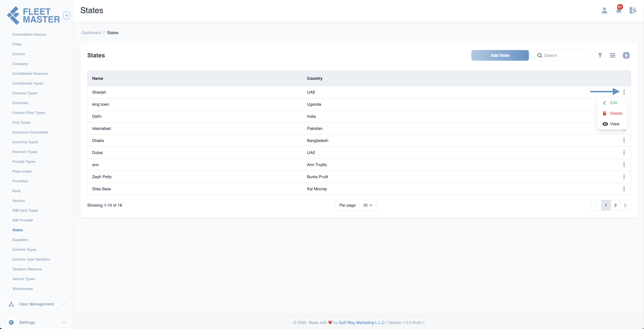Click the Islamabad table cell
This screenshot has width=644, height=329.
tap(101, 129)
